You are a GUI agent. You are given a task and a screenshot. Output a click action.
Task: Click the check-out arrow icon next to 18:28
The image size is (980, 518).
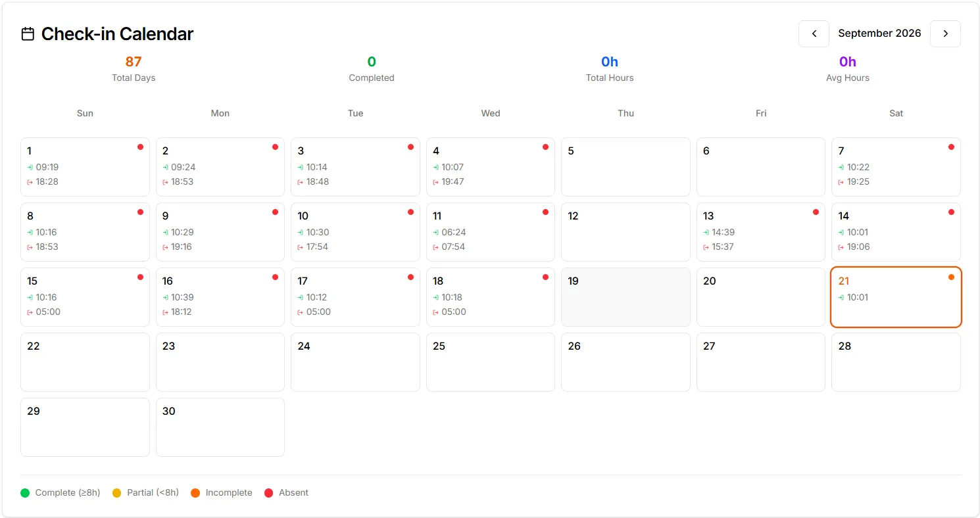click(x=30, y=182)
